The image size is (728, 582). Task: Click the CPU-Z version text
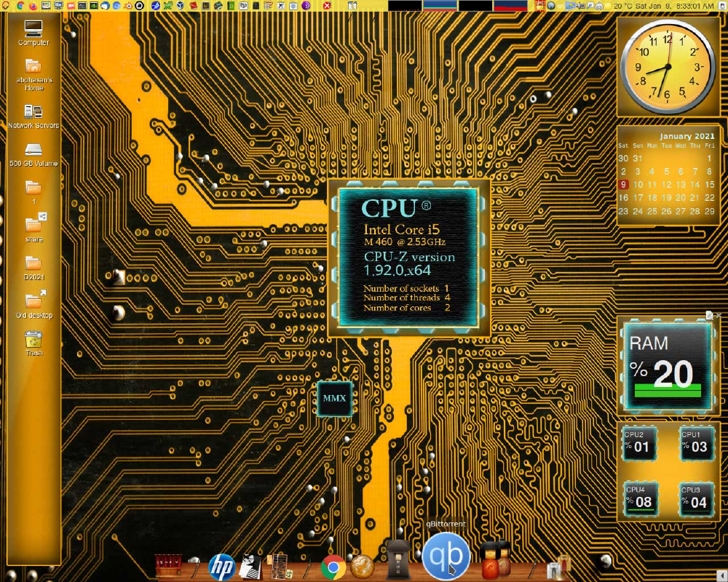409,257
